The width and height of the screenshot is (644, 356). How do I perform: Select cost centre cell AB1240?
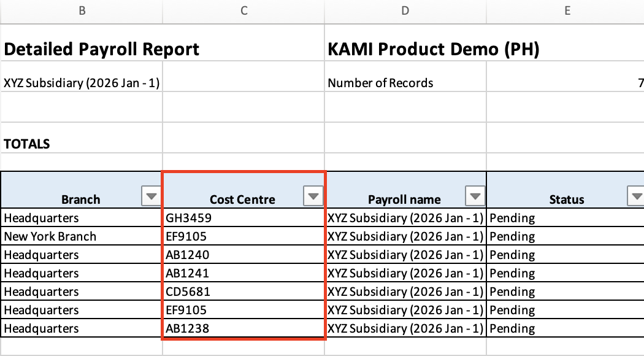click(x=243, y=255)
